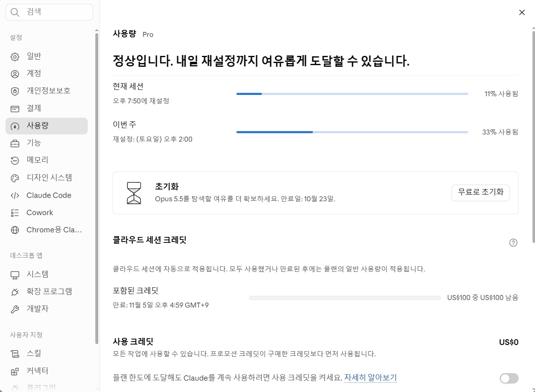Viewport: 535px width, 392px height.
Task: Click the code brackets icon beside Claude Code
Action: (15, 195)
